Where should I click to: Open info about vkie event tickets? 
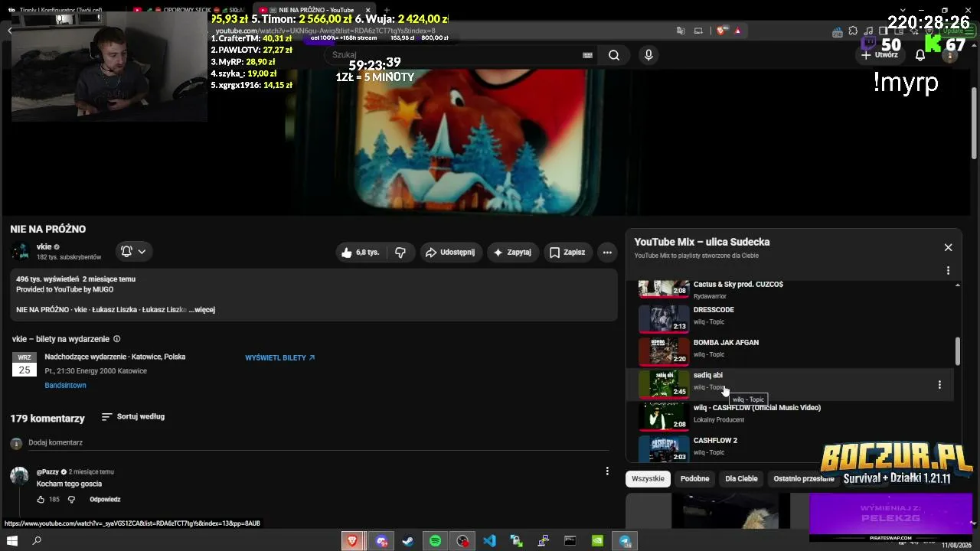[117, 339]
